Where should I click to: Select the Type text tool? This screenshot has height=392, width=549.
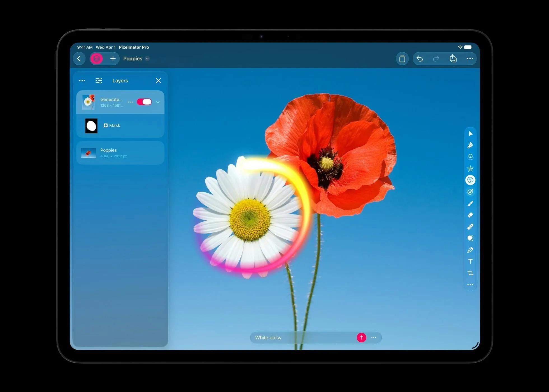coord(470,262)
